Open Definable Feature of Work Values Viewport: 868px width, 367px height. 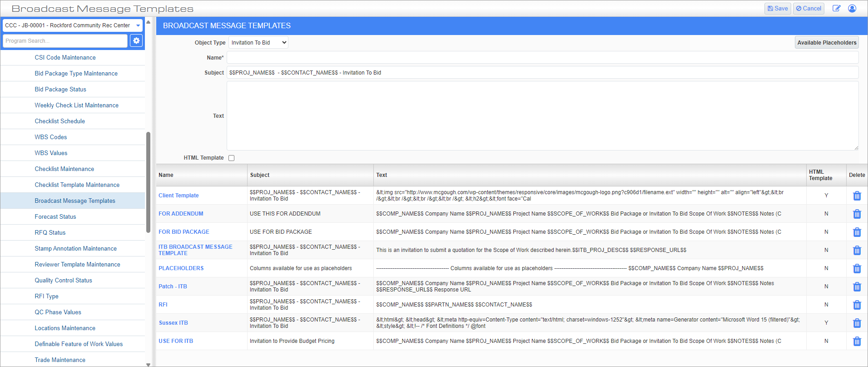point(79,344)
